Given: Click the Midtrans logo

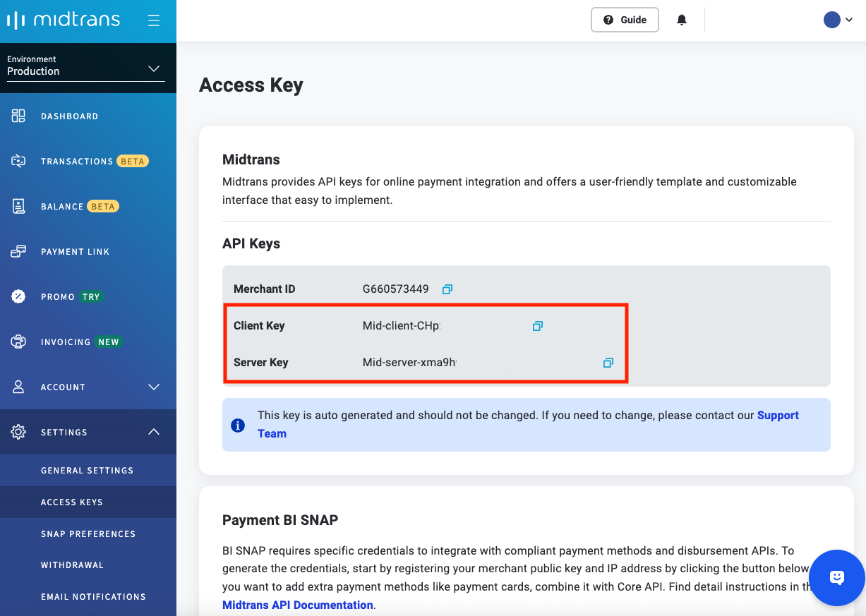Looking at the screenshot, I should [63, 20].
